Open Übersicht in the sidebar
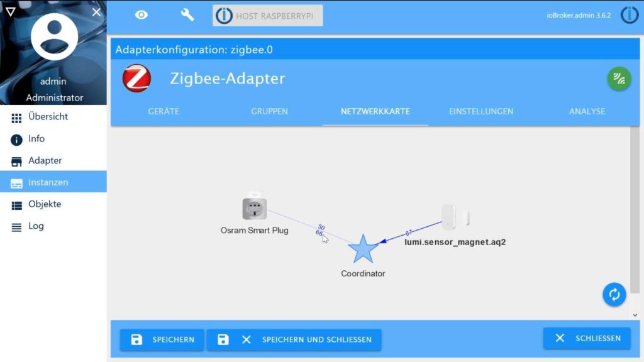 click(53, 117)
